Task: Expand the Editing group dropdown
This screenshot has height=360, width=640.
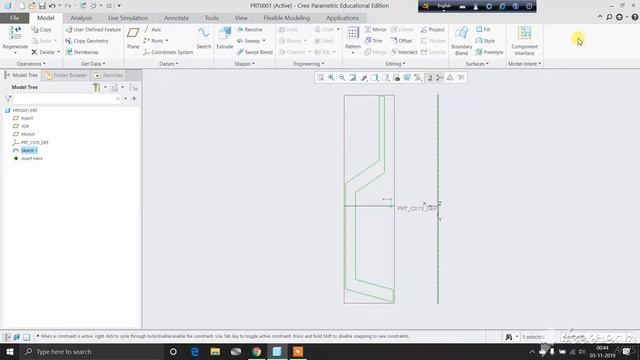Action: click(x=396, y=64)
